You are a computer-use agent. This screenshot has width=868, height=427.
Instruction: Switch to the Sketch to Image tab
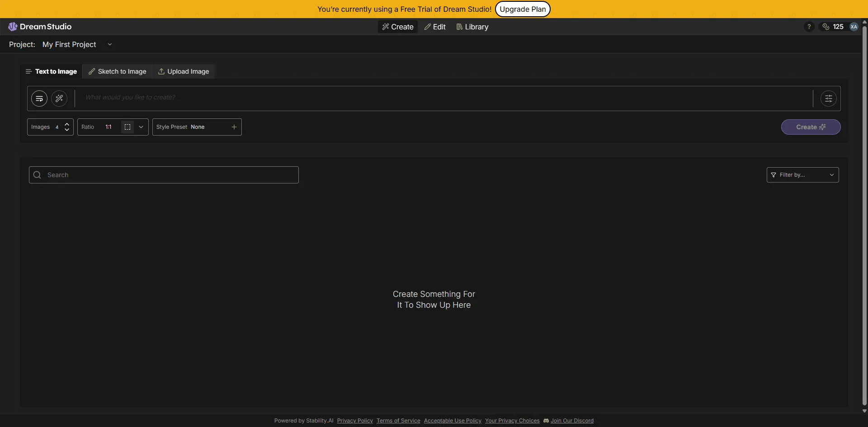coord(118,71)
